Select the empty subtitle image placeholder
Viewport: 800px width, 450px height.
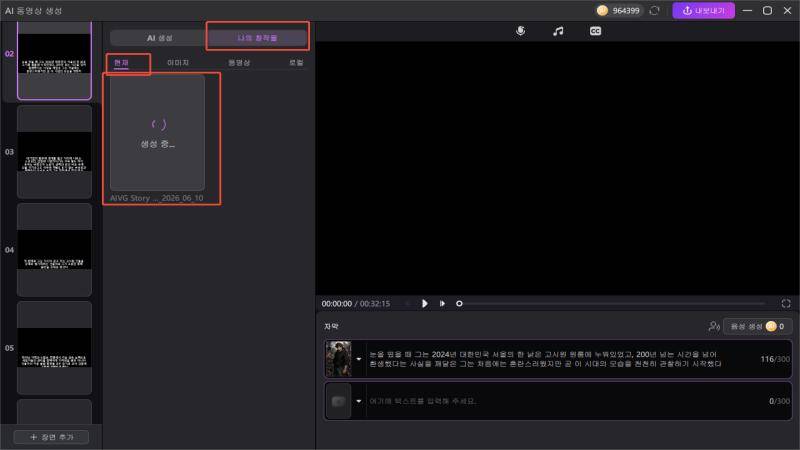point(339,401)
